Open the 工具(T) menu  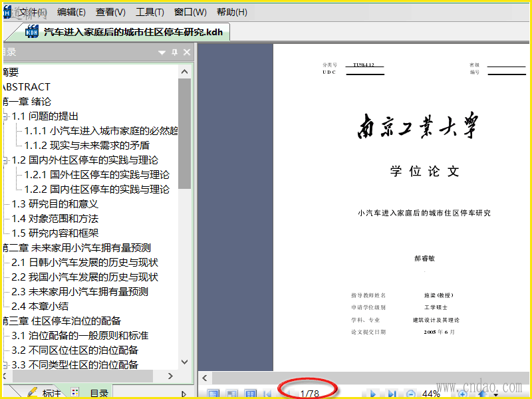pos(150,13)
